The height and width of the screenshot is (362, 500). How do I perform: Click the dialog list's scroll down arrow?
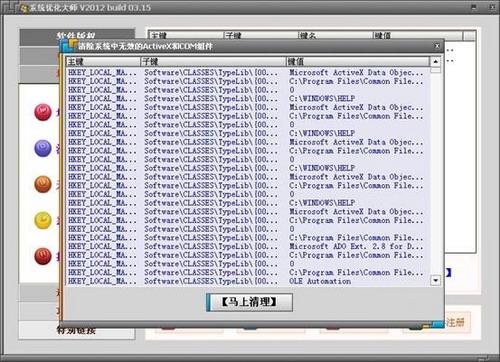coord(436,281)
